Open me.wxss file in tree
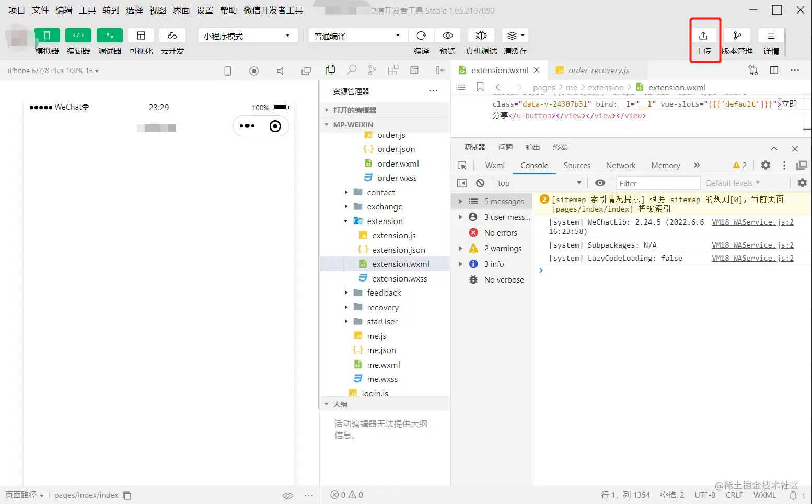Viewport: 812px width, 504px height. [x=382, y=379]
